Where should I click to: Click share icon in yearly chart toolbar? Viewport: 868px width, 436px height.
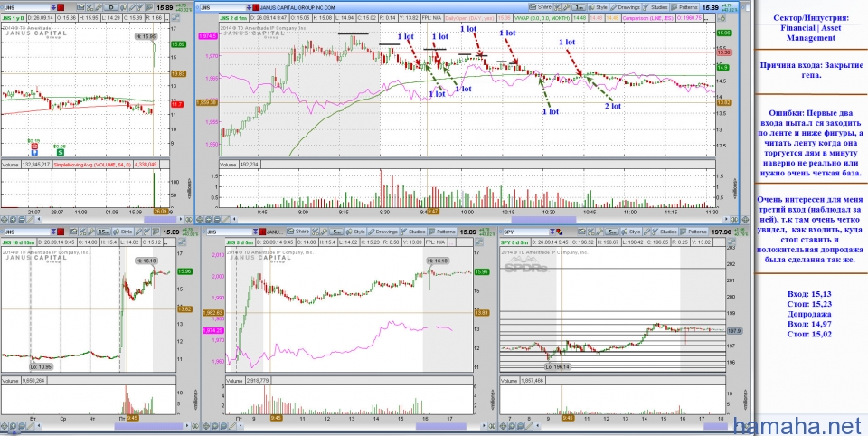80,7
